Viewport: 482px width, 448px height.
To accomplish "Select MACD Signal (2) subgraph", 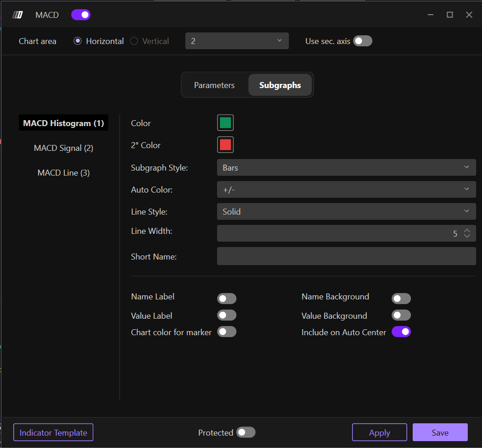I will pos(63,148).
